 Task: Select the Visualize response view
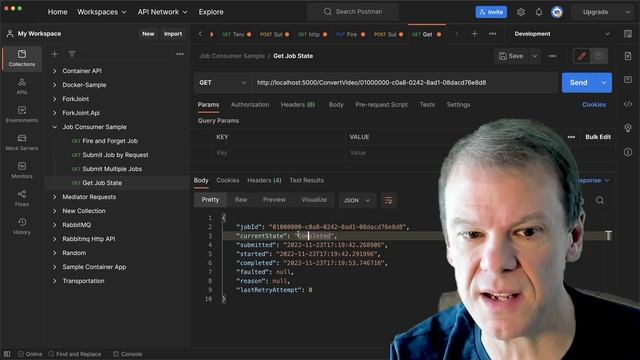click(314, 200)
